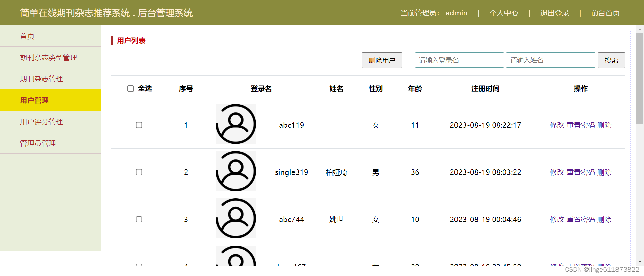
Task: Click the avatar icon for user abc744
Action: [x=236, y=218]
